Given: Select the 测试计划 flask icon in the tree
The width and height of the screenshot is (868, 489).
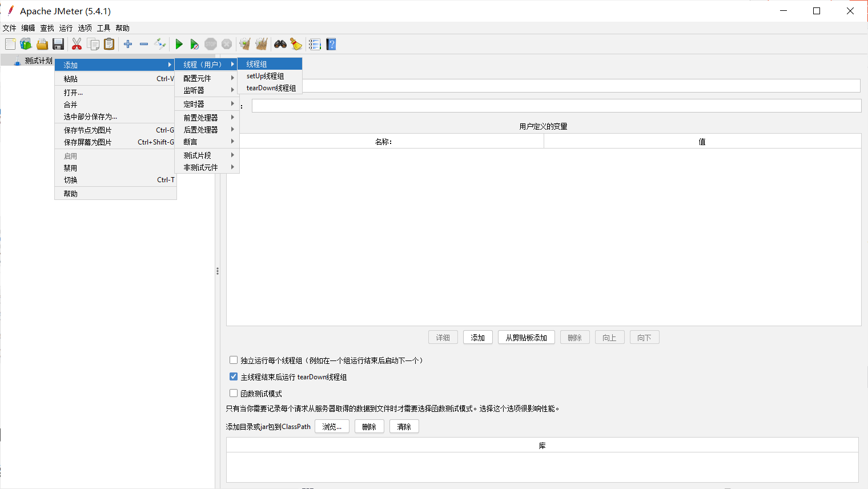Looking at the screenshot, I should tap(17, 61).
